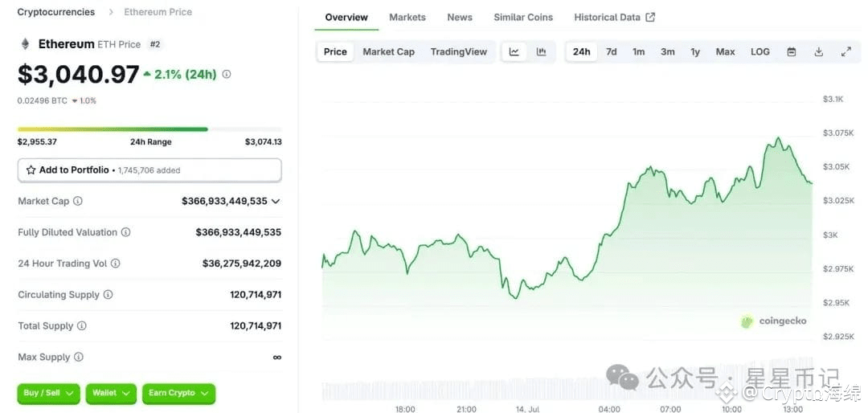Viewport: 868px width, 413px height.
Task: Click info icon beside Circulating Supply
Action: click(108, 295)
